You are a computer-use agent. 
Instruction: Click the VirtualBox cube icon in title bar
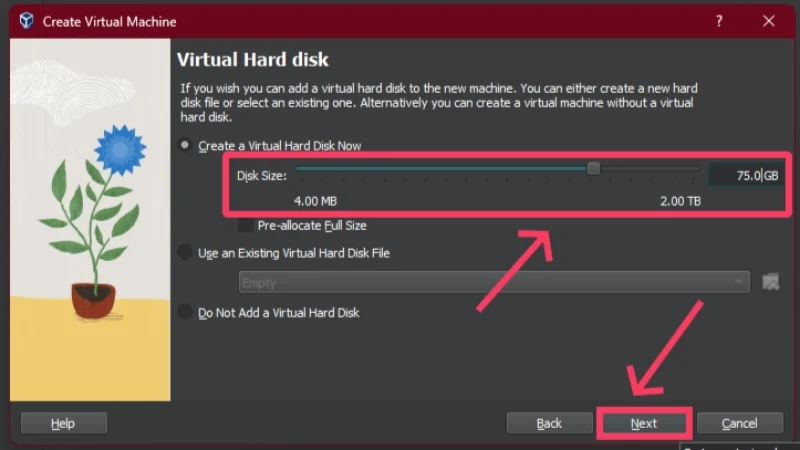(27, 21)
